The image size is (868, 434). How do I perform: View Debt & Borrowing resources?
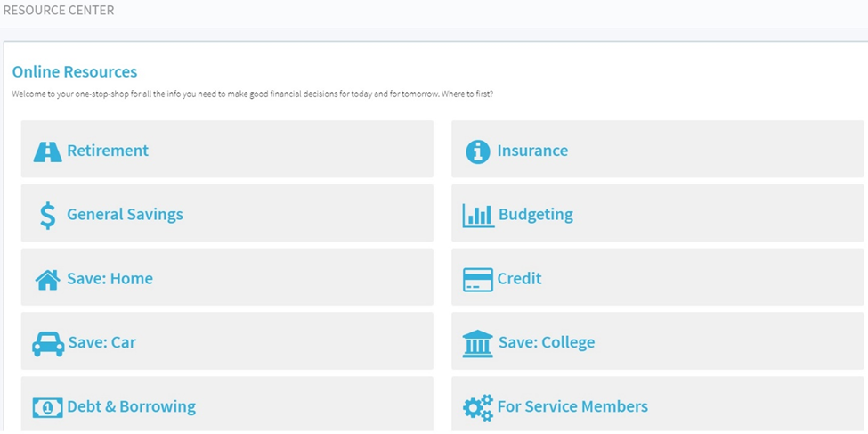tap(131, 407)
